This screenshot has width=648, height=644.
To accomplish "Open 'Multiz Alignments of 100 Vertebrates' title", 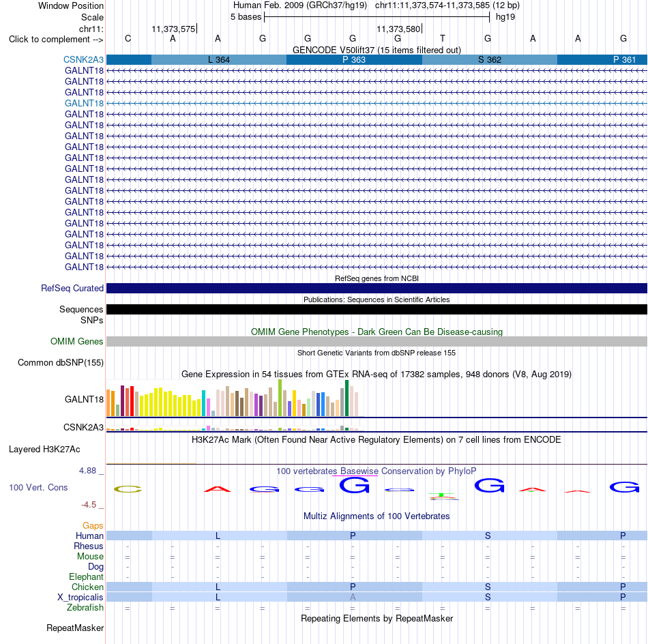I will point(377,516).
